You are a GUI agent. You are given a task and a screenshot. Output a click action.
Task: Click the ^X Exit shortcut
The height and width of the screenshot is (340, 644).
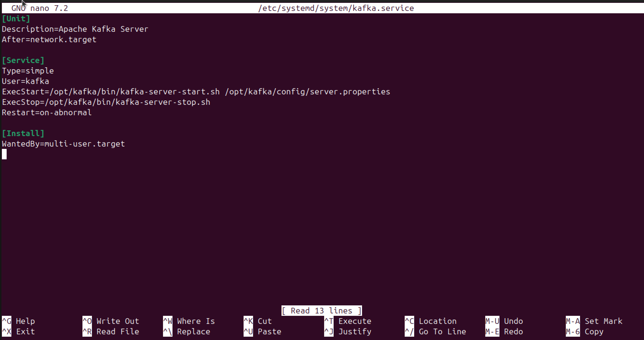click(18, 331)
